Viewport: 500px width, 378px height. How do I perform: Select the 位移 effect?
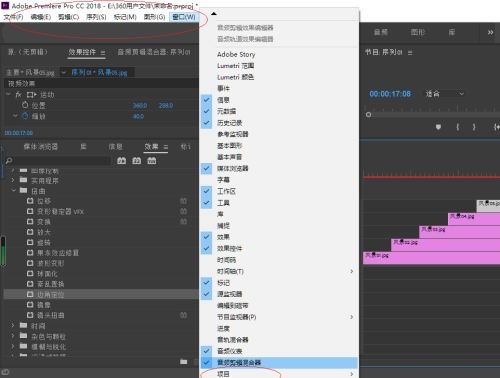click(x=44, y=201)
